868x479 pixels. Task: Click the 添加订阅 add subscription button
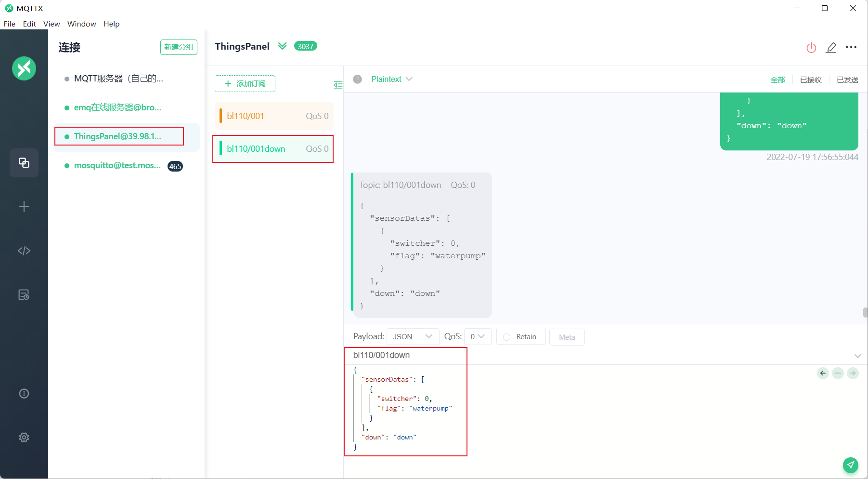(245, 83)
